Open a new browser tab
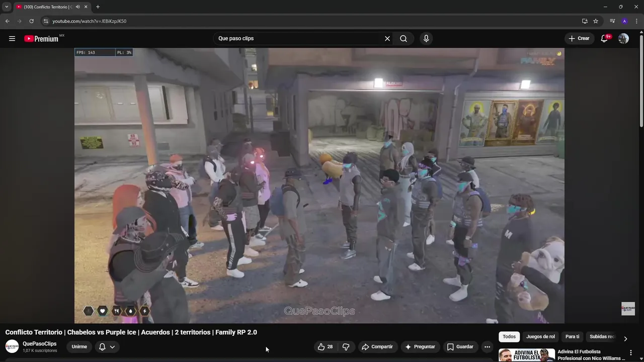The width and height of the screenshot is (644, 362). pyautogui.click(x=98, y=7)
